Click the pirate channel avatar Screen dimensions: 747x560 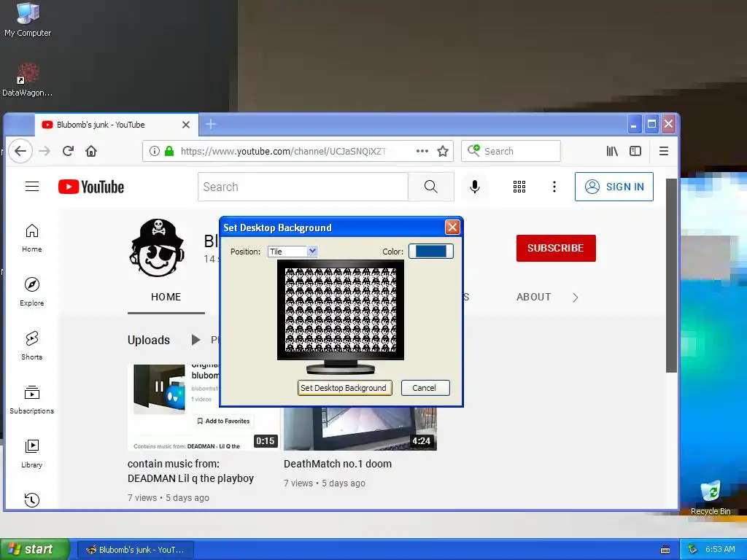click(158, 248)
